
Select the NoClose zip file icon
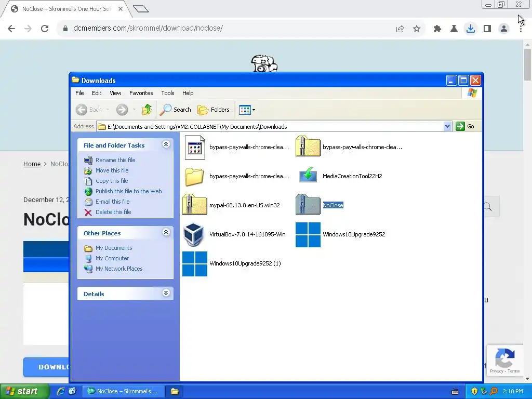(x=308, y=205)
